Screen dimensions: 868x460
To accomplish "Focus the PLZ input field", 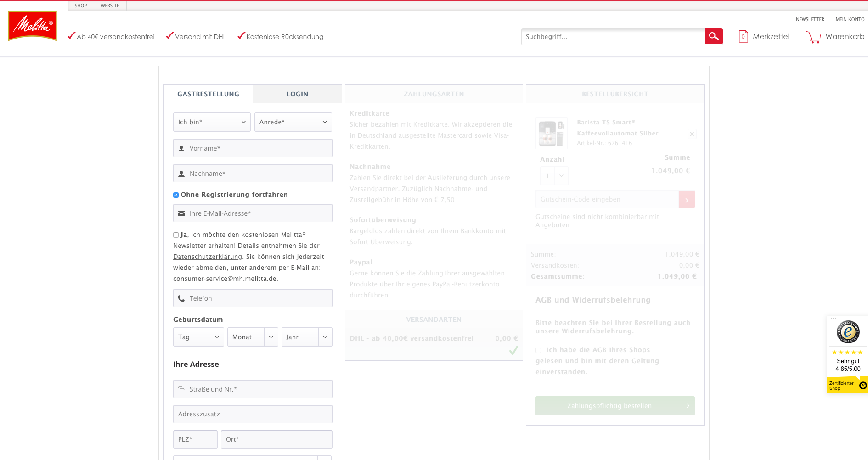I will tap(195, 439).
